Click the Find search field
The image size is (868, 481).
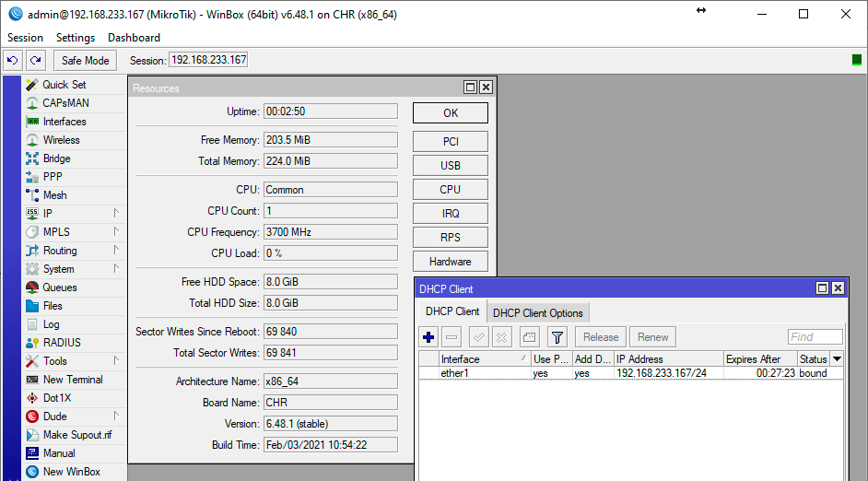[815, 337]
